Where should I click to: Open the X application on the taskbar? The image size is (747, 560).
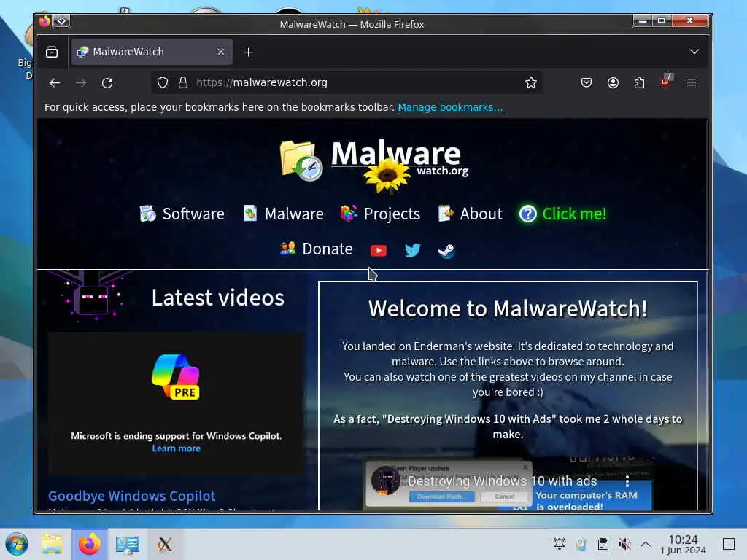pyautogui.click(x=165, y=544)
